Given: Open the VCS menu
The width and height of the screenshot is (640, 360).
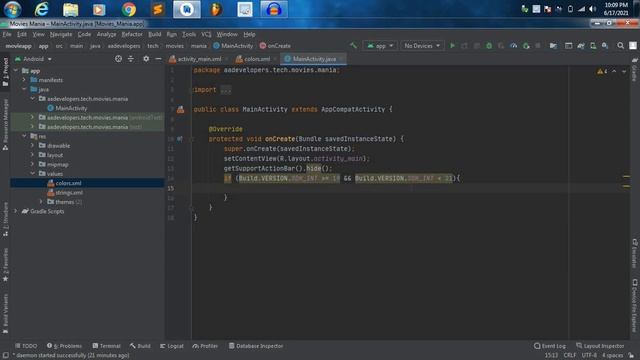Looking at the screenshot, I should click(x=206, y=34).
